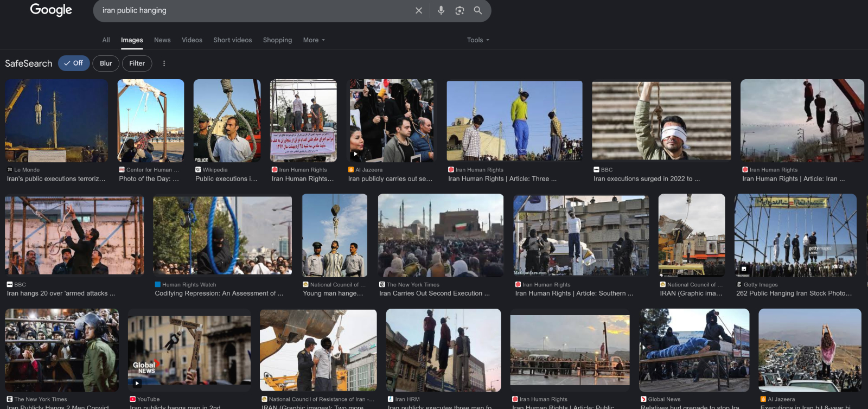Open 'Iran publicly carries out se...' link
The width and height of the screenshot is (868, 409).
click(391, 178)
